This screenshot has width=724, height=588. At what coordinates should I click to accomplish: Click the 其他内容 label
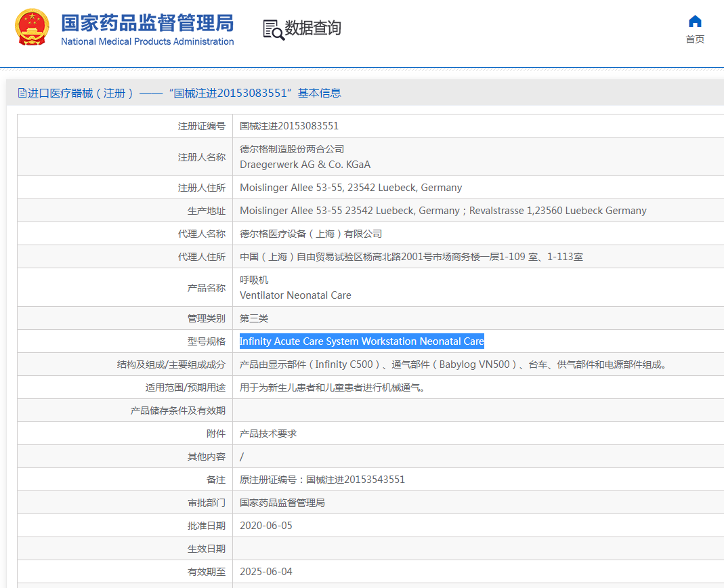[x=207, y=457]
